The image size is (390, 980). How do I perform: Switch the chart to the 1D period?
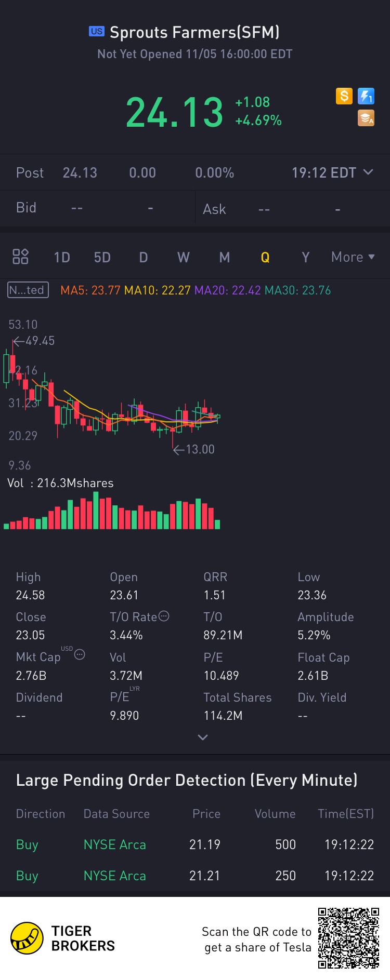(x=62, y=258)
